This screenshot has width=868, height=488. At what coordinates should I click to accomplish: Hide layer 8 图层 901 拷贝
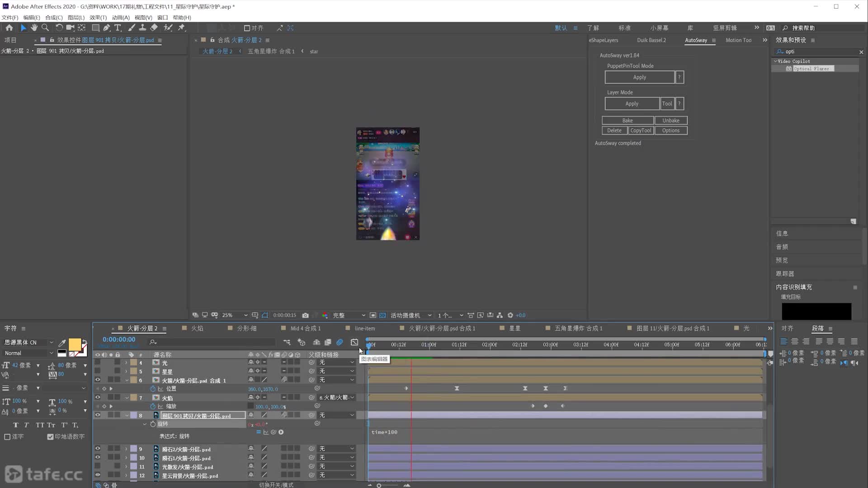(x=98, y=415)
